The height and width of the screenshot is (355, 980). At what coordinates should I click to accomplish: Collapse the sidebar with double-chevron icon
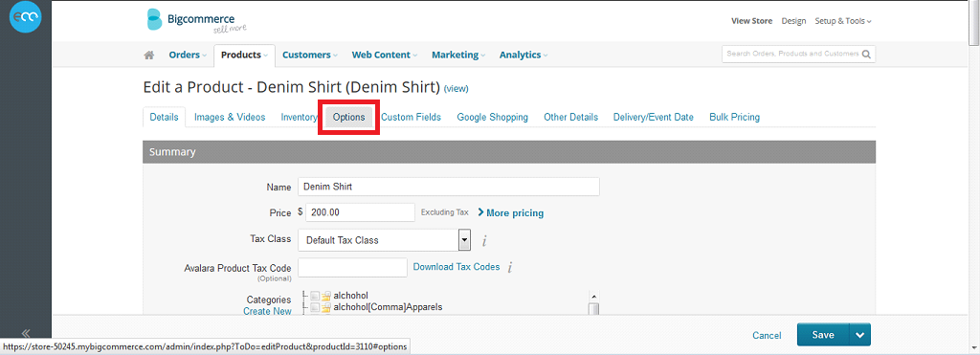point(26,333)
